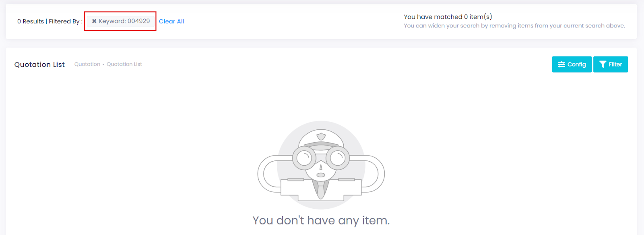The height and width of the screenshot is (235, 644).
Task: Click the X icon on the Keyword filter chip
Action: [94, 21]
